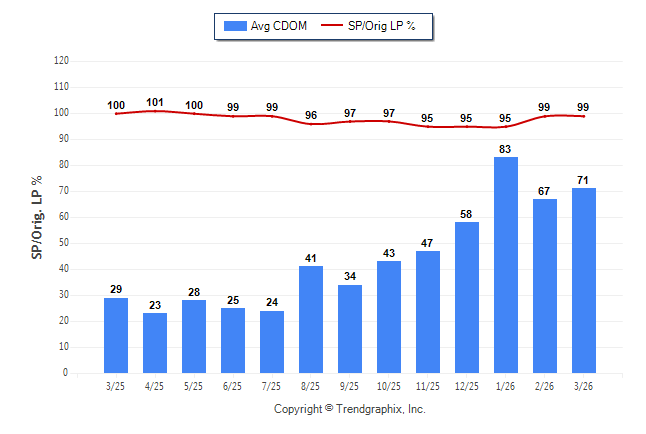The width and height of the screenshot is (646, 434).
Task: Select the 12/25 bar showing 58
Action: click(467, 297)
